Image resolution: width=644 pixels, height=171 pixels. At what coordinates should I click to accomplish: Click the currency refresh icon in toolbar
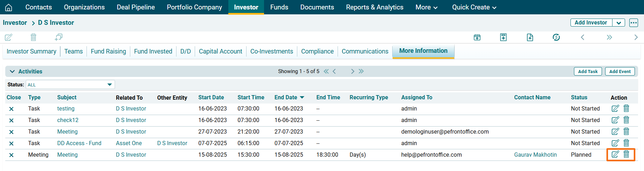556,37
